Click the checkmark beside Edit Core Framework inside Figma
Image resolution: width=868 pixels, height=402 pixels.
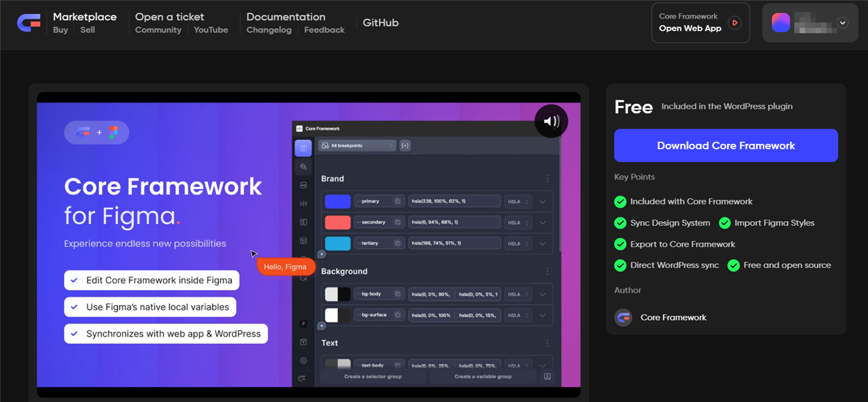(74, 281)
